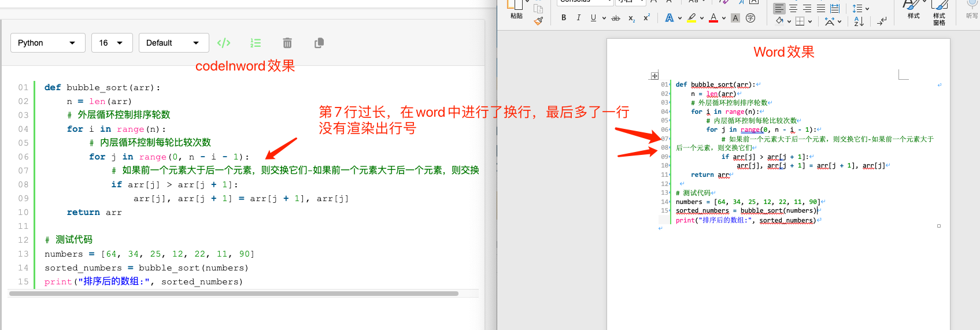980x330 pixels.
Task: Click 'for i in range(n):' in Word document
Action: [725, 112]
